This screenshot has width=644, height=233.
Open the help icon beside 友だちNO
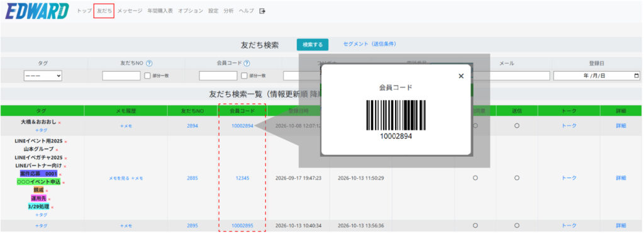150,64
